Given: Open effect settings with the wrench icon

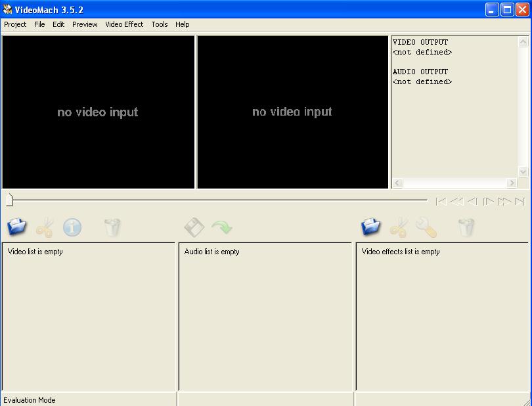Looking at the screenshot, I should [426, 228].
